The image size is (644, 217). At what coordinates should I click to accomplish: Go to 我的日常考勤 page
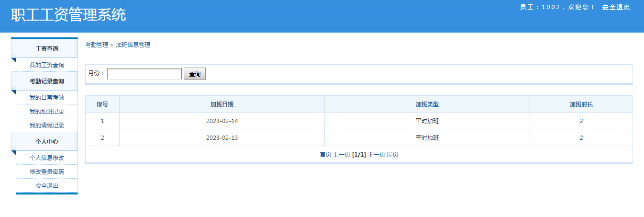47,98
